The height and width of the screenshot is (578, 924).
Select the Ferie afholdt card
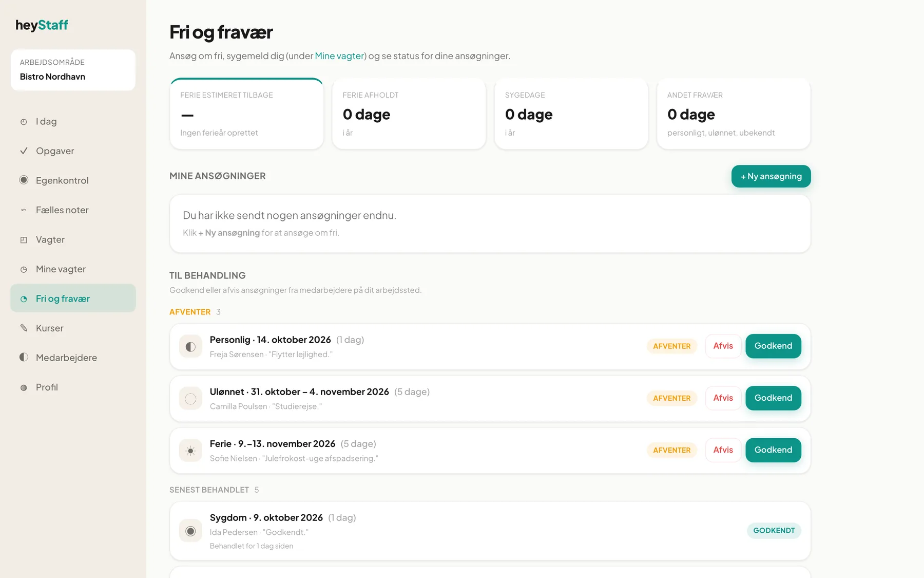409,114
